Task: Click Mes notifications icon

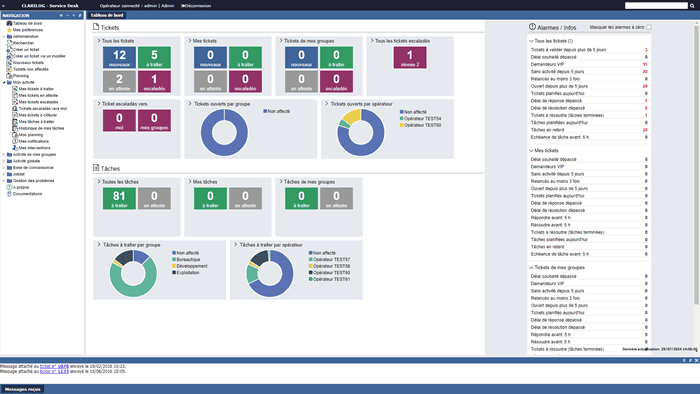Action: pyautogui.click(x=15, y=141)
